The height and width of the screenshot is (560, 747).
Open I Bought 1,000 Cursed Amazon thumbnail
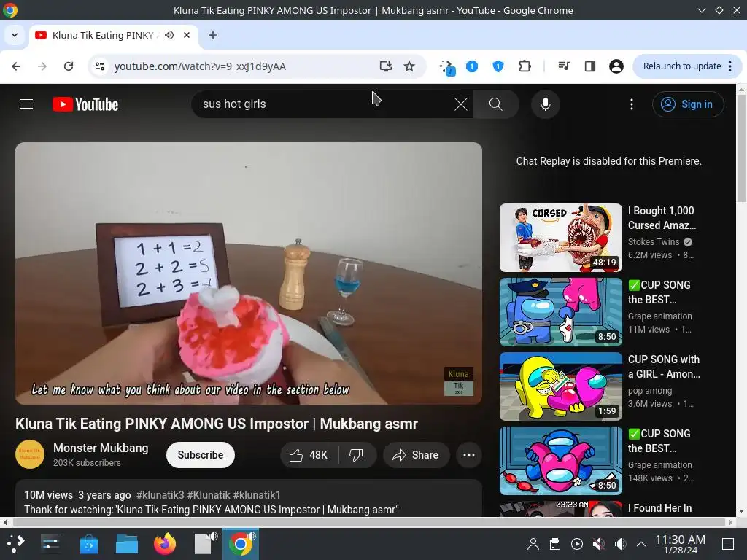pyautogui.click(x=561, y=238)
